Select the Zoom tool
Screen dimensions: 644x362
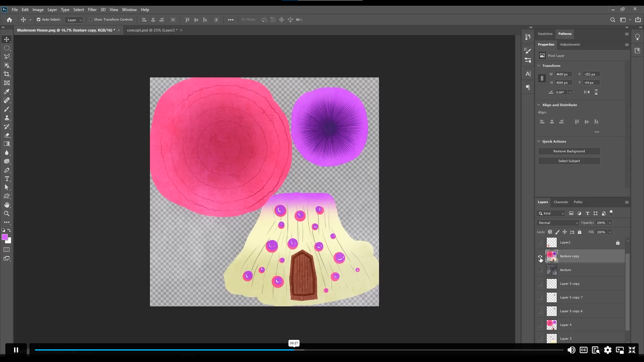pos(7,214)
